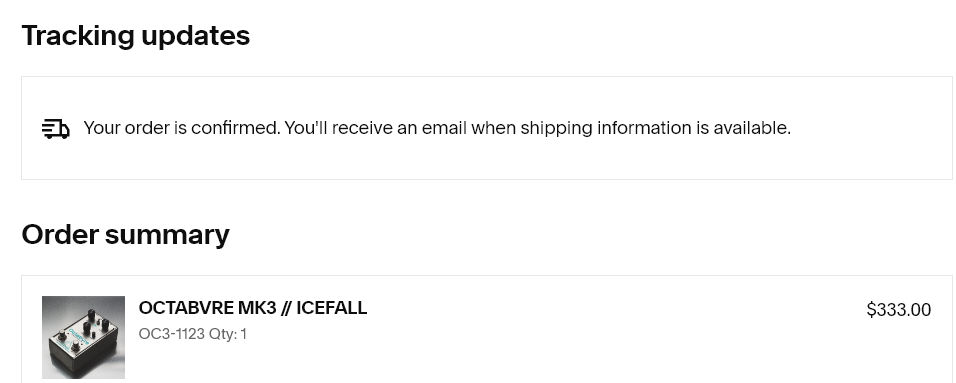Click the "Your order is confirmed." sentence
The height and width of the screenshot is (383, 956).
182,128
